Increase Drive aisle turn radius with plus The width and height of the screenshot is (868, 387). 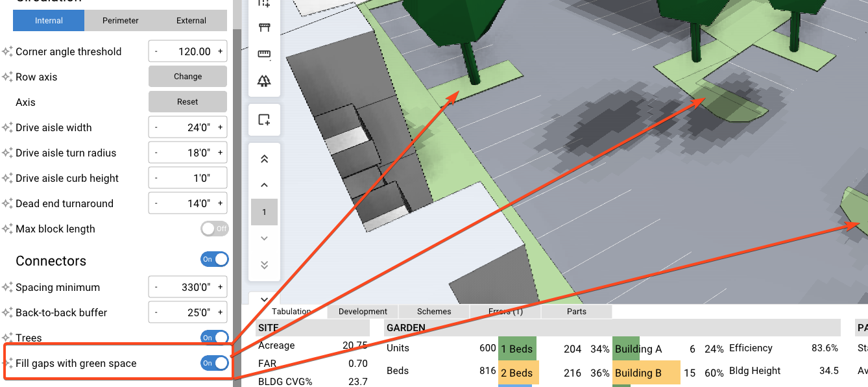pyautogui.click(x=220, y=153)
